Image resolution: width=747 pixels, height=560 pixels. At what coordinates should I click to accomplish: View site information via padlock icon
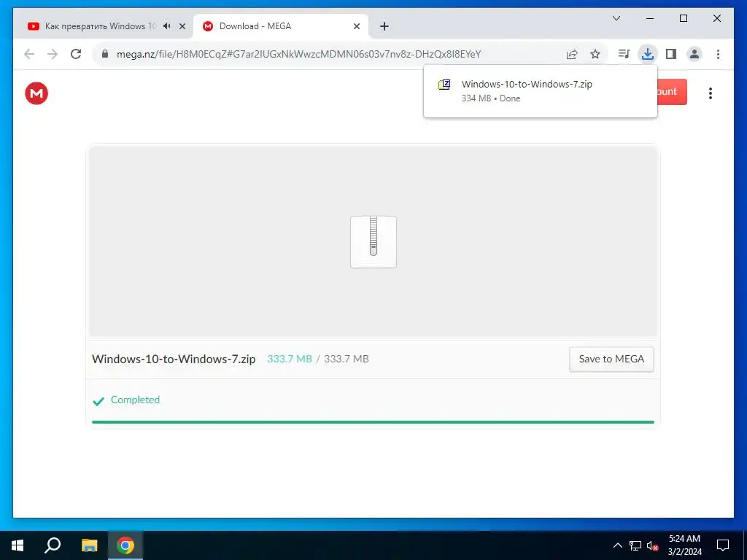coord(105,54)
